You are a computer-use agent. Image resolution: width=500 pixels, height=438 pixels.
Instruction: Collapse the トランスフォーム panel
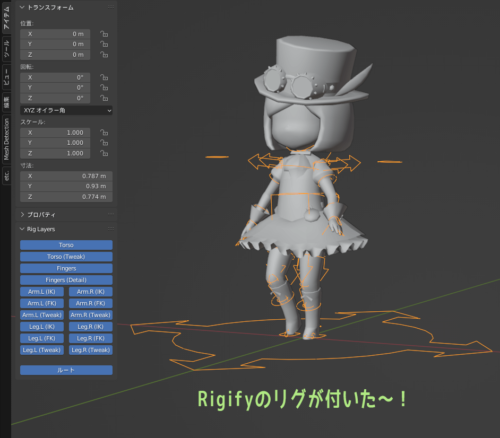click(x=22, y=7)
